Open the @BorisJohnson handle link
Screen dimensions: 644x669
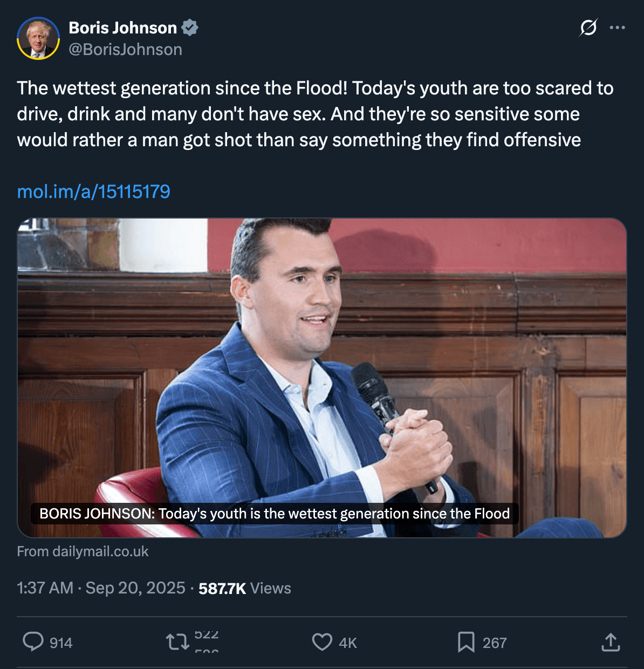125,50
